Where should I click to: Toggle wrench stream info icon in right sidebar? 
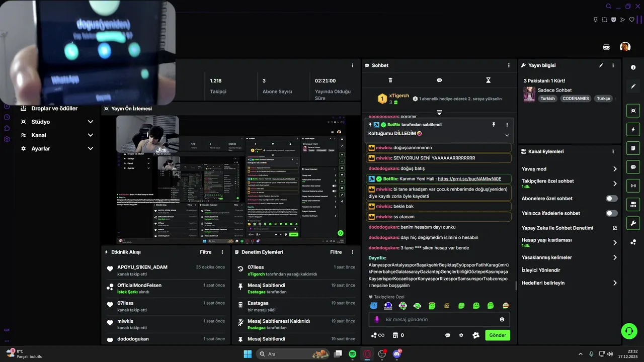pyautogui.click(x=633, y=223)
